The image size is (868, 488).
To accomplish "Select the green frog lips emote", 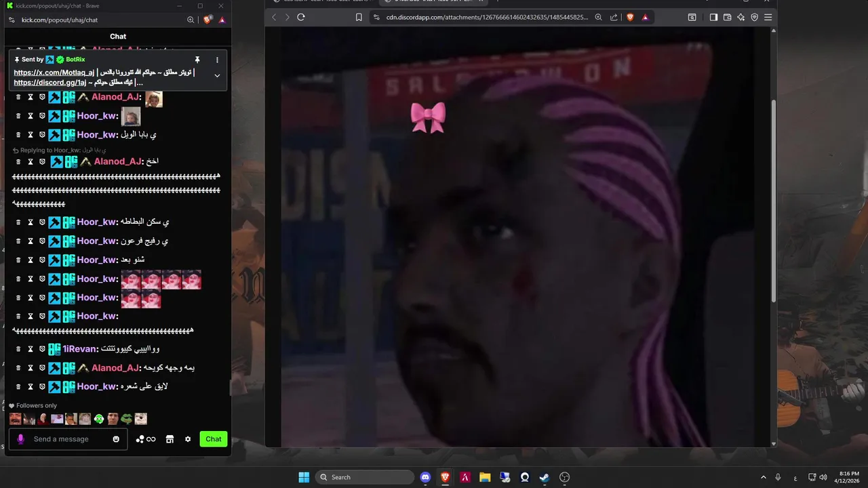I will point(127,419).
